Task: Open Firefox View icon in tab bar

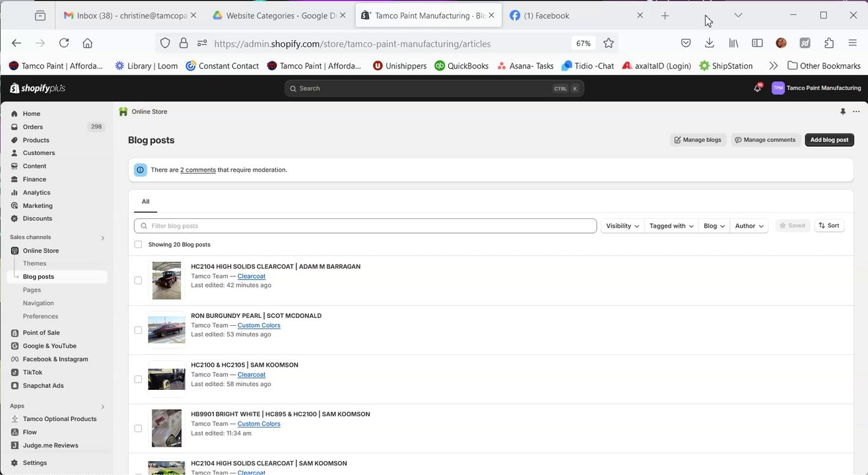Action: pos(40,15)
